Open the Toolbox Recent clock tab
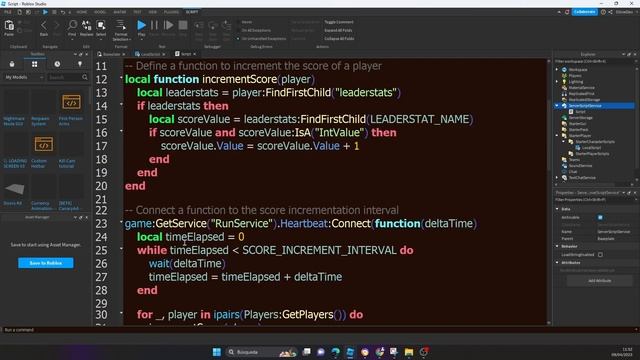 coord(57,64)
